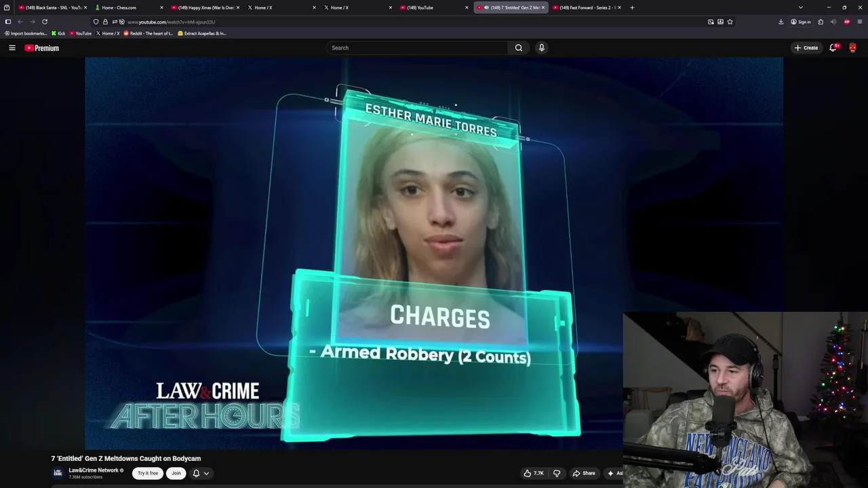The image size is (868, 488).
Task: Open Firefox View icon at tab strip start
Action: (7, 7)
